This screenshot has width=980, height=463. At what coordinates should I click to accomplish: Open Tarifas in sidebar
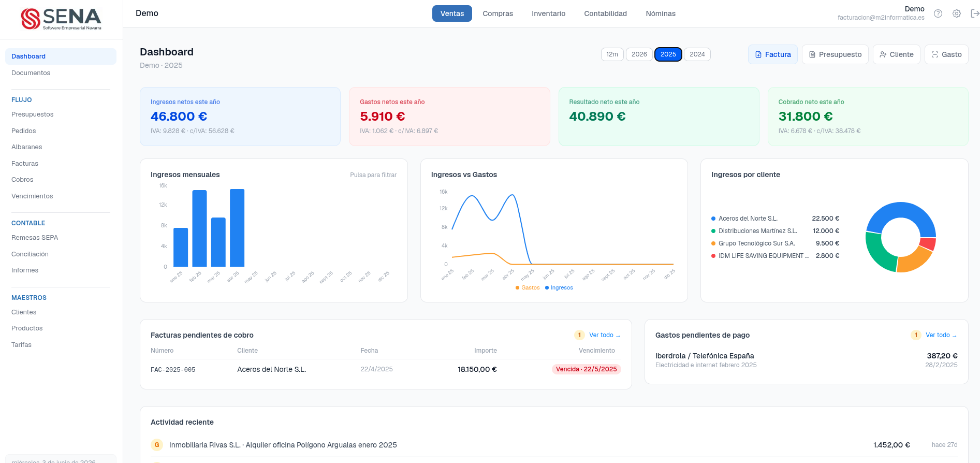(x=61, y=345)
